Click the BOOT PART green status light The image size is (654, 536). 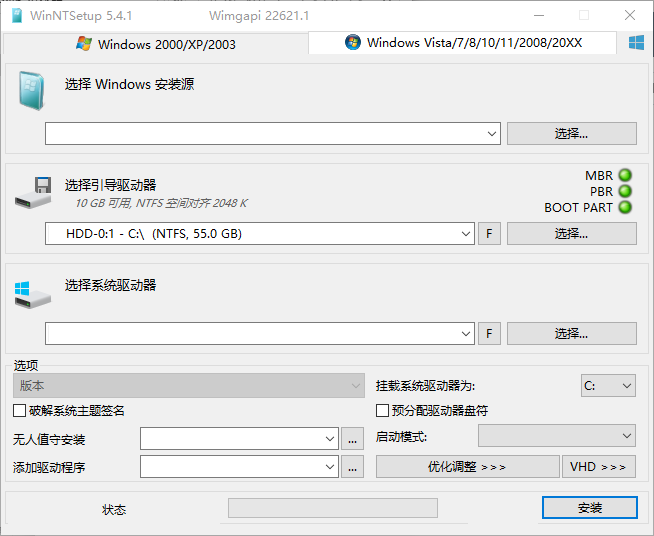tap(625, 207)
